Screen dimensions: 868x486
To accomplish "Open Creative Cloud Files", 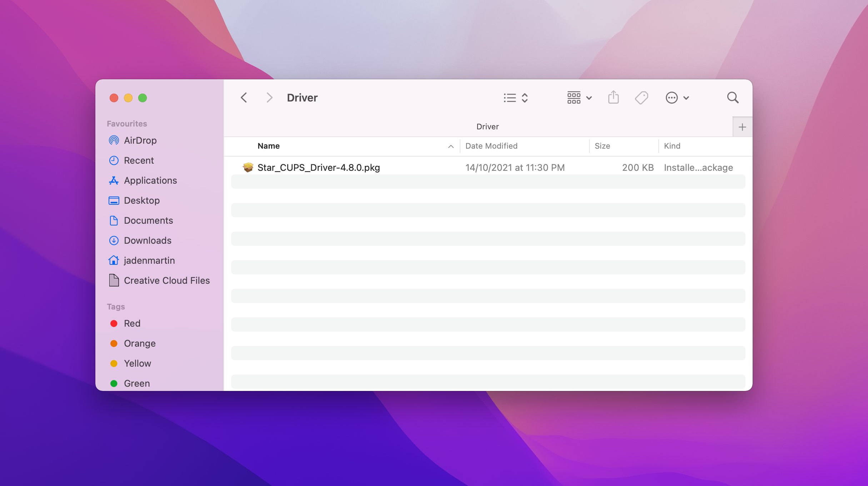I will click(x=166, y=281).
